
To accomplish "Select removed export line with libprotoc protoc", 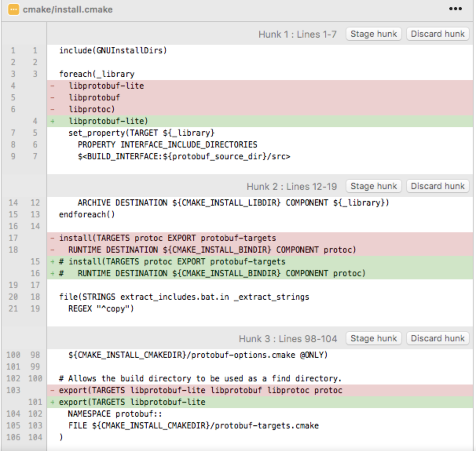I will (260, 390).
